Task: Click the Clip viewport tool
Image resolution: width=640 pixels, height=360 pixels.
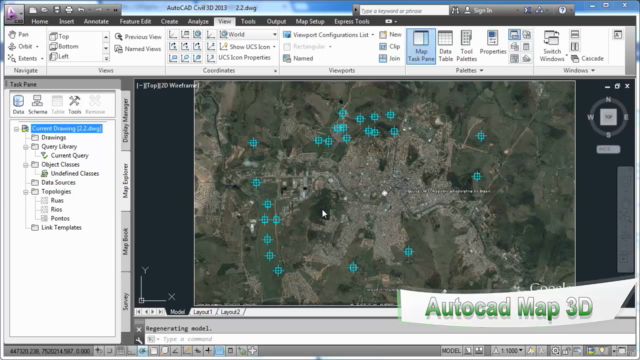Action: tap(390, 47)
